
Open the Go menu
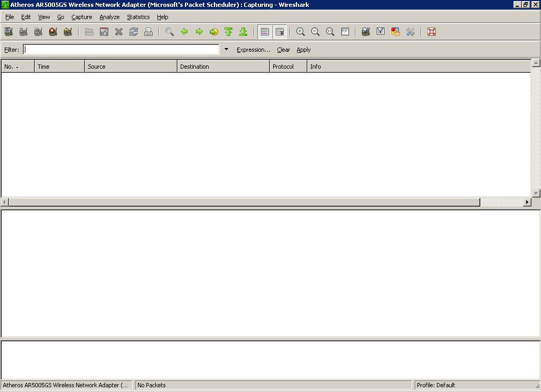tap(61, 17)
